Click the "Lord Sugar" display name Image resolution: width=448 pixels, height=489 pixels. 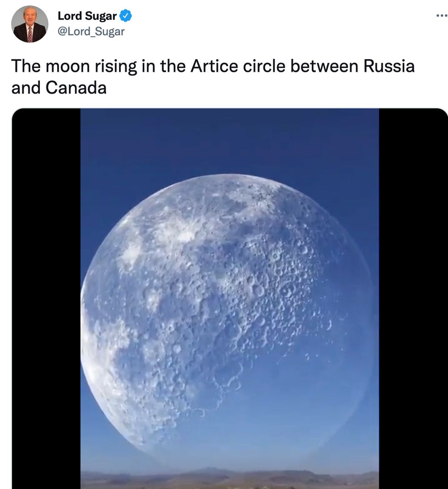[87, 16]
